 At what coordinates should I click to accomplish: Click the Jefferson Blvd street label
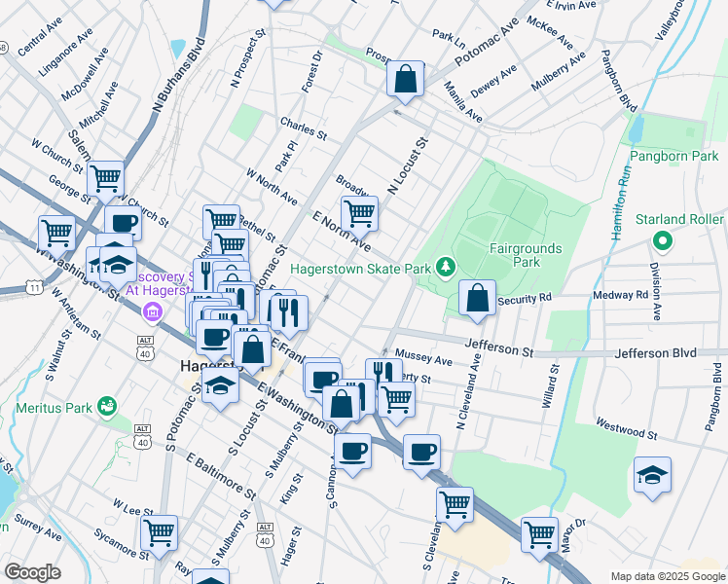tap(656, 353)
